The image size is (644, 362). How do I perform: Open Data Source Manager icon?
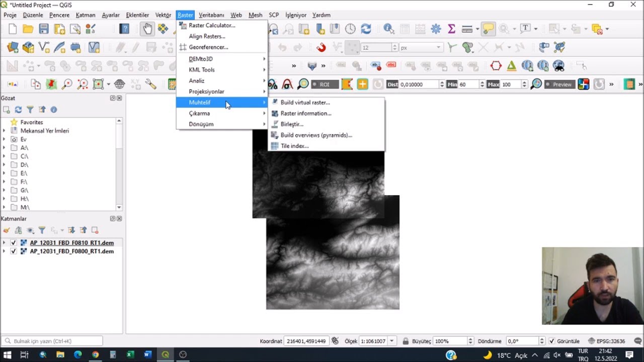(13, 48)
